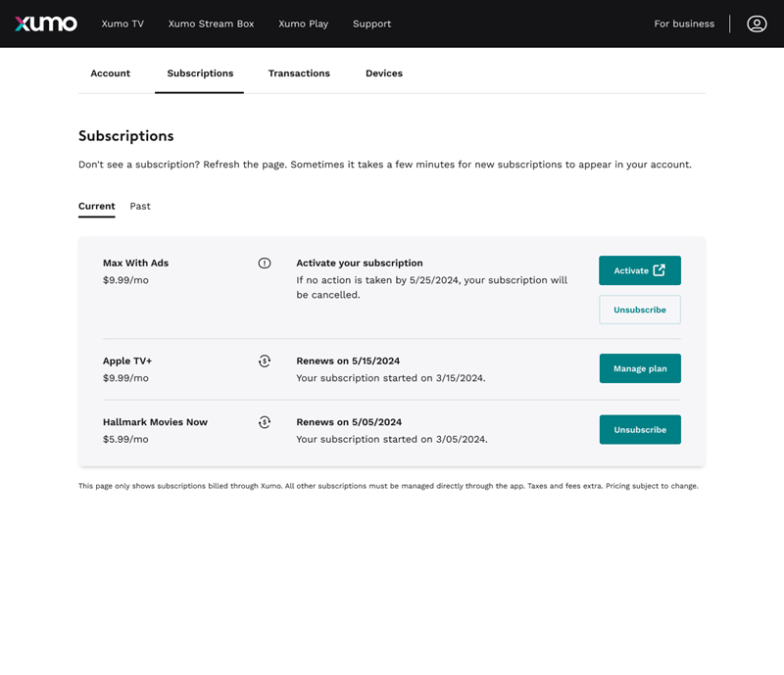Click the For business link
Image resolution: width=784 pixels, height=675 pixels.
click(684, 24)
